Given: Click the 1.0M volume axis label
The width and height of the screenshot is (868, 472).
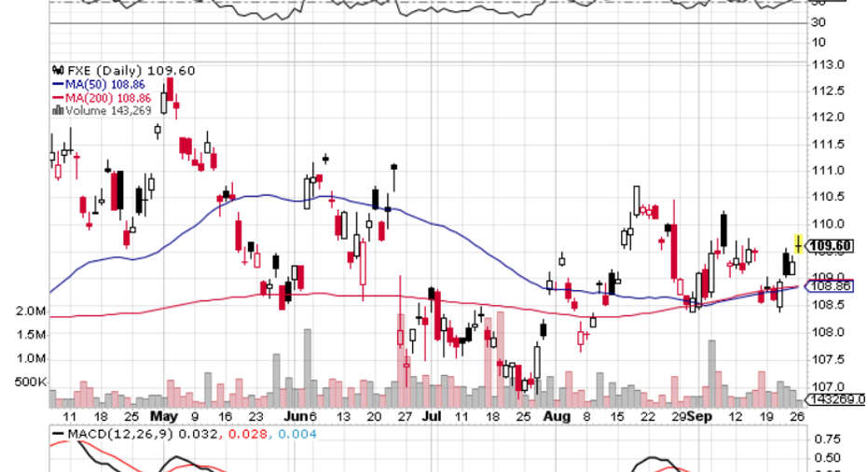Looking at the screenshot, I should coord(31,358).
